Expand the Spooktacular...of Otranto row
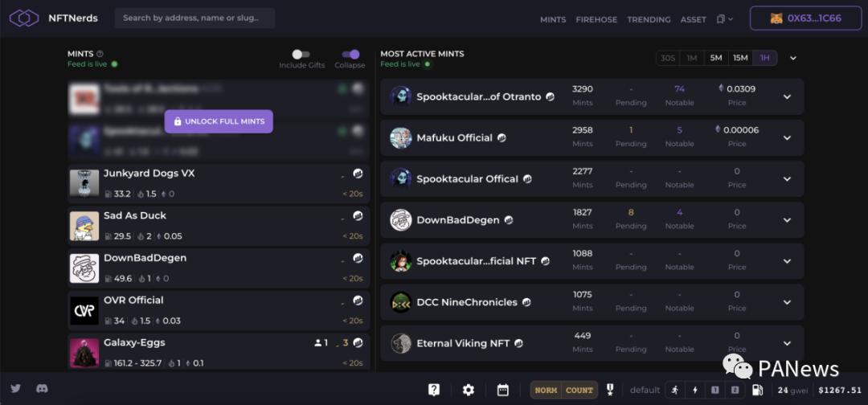Viewport: 868px width, 405px height. [787, 97]
